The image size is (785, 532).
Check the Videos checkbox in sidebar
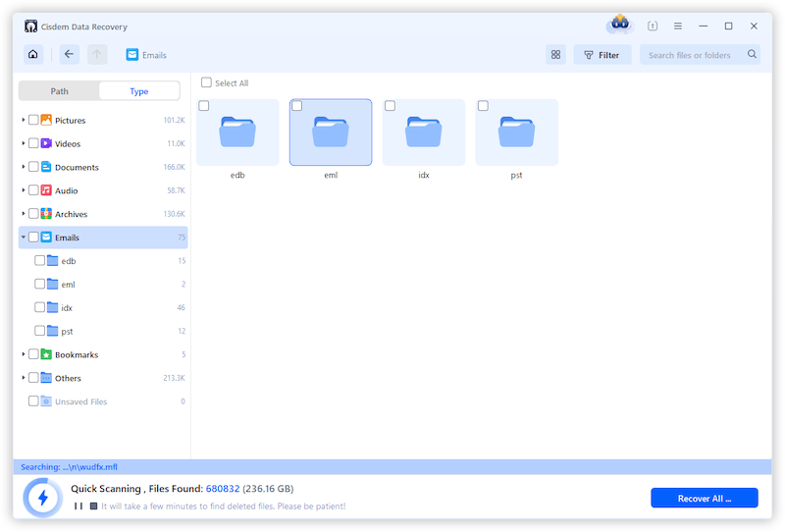click(33, 143)
